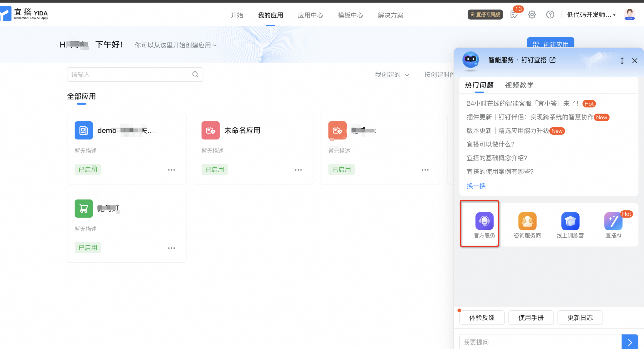Image resolution: width=644 pixels, height=349 pixels.
Task: Click the demo app title text
Action: pyautogui.click(x=125, y=130)
